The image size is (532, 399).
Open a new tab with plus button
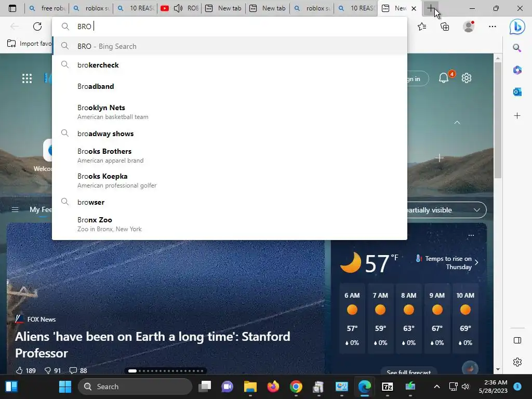(x=431, y=8)
